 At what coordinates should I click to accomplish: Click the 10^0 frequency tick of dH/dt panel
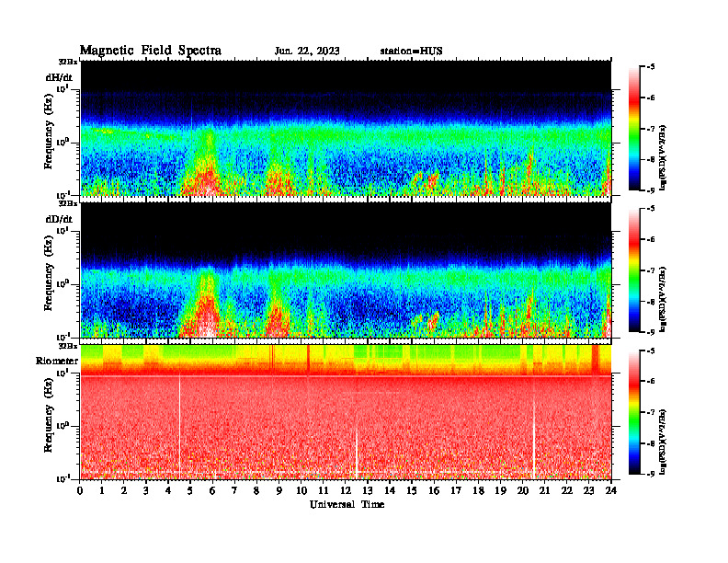pyautogui.click(x=63, y=142)
